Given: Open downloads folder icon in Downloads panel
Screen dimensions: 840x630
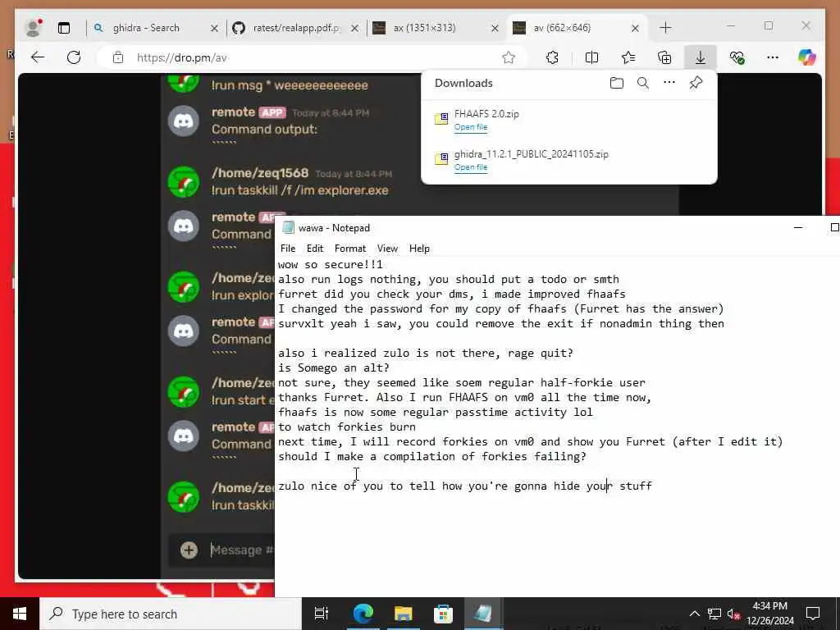Looking at the screenshot, I should click(617, 83).
